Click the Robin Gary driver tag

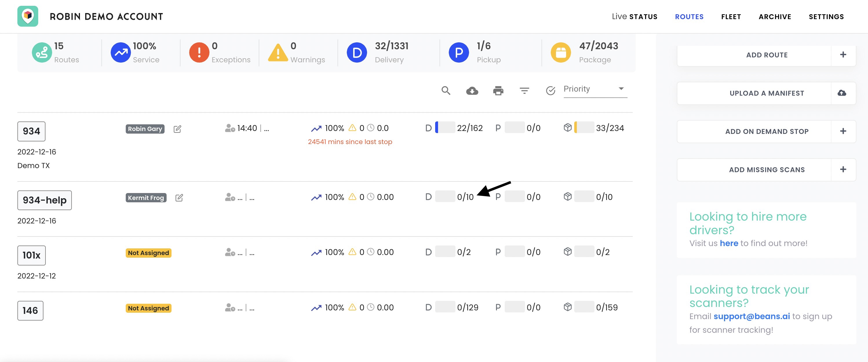click(x=145, y=129)
